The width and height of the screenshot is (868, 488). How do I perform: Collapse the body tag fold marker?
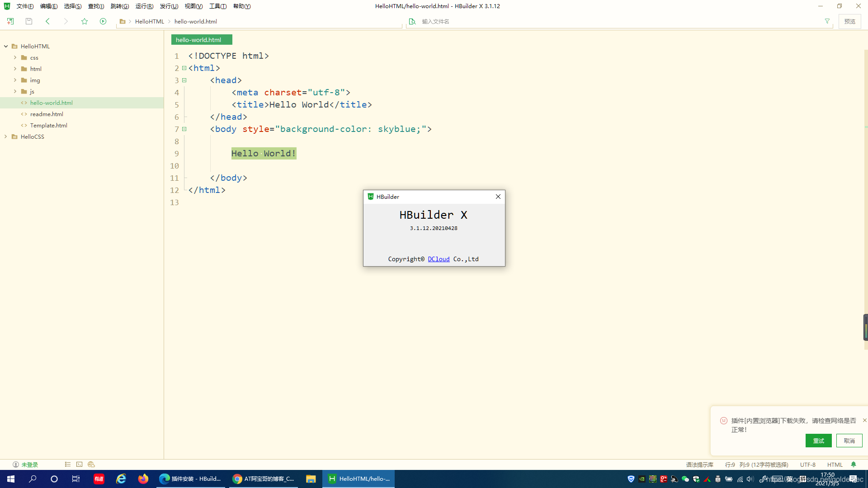point(184,129)
